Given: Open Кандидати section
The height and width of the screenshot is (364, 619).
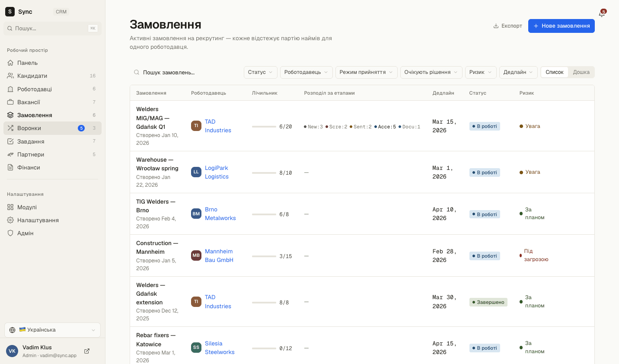Looking at the screenshot, I should [52, 76].
